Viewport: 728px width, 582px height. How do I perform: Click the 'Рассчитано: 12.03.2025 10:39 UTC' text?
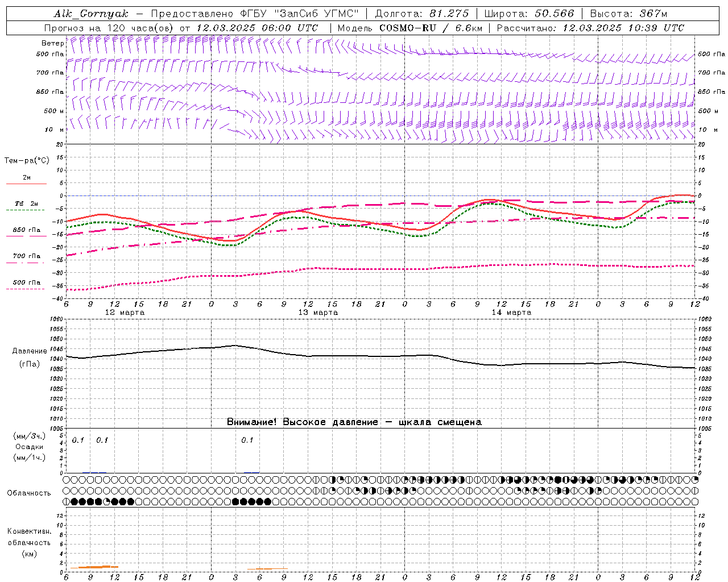pyautogui.click(x=590, y=28)
